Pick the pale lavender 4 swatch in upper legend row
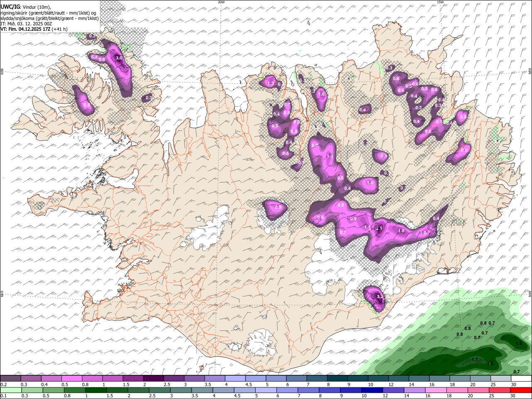Image resolution: width=532 pixels, height=399 pixels. coord(235,378)
